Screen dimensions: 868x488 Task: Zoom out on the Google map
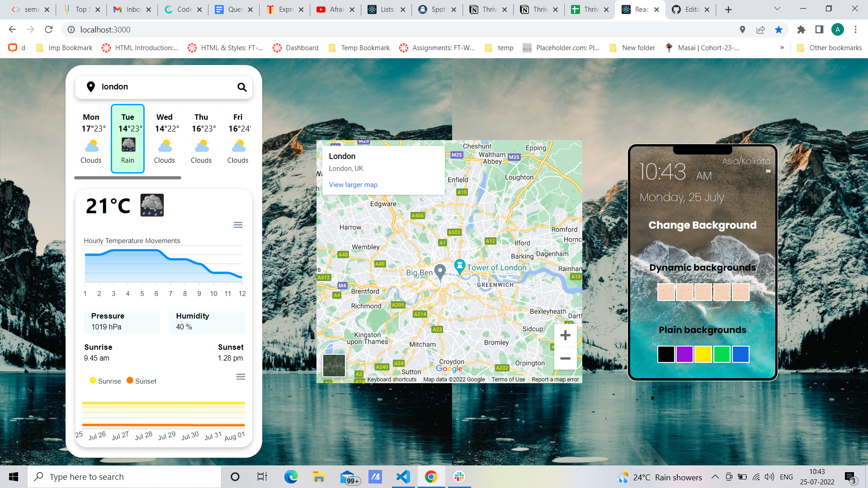(x=565, y=359)
